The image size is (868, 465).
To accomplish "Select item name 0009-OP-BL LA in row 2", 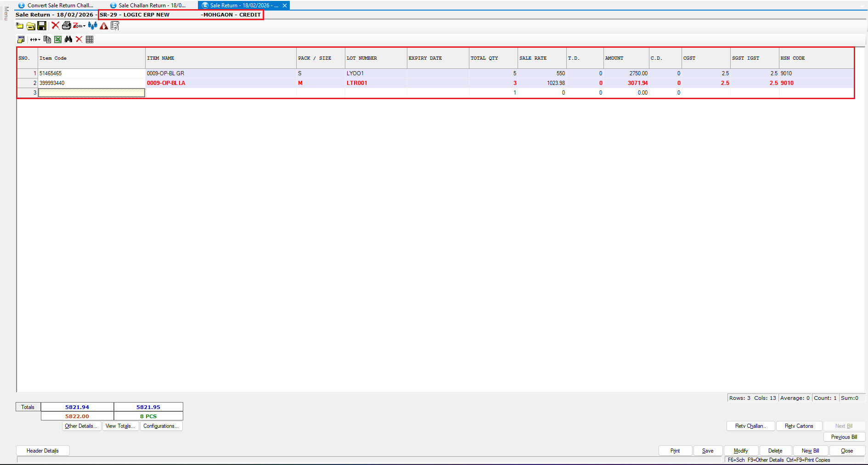I will (166, 83).
